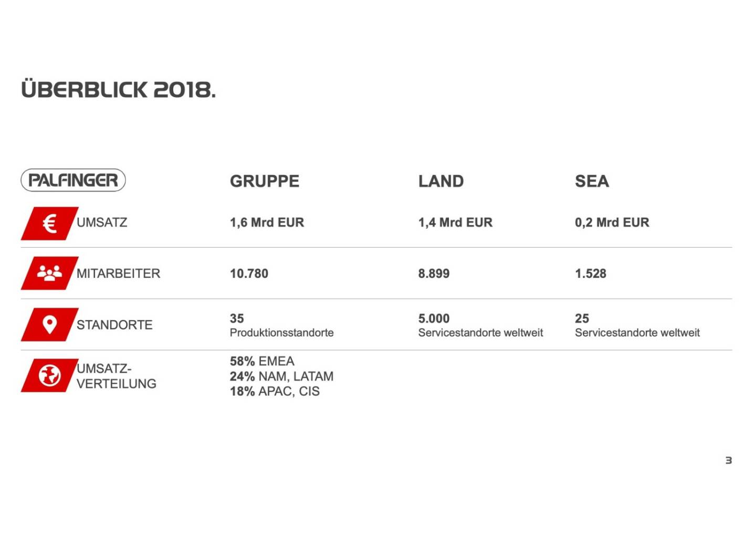
Task: Select the 58% EMEA line
Action: [262, 361]
